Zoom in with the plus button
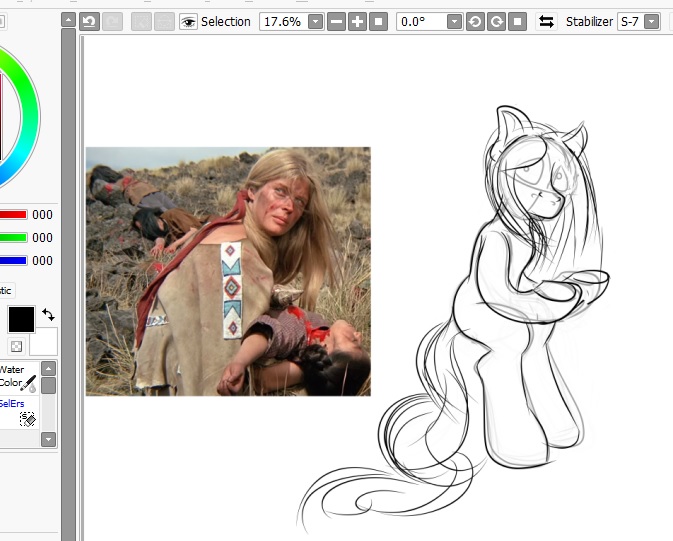The image size is (673, 541). coord(357,21)
